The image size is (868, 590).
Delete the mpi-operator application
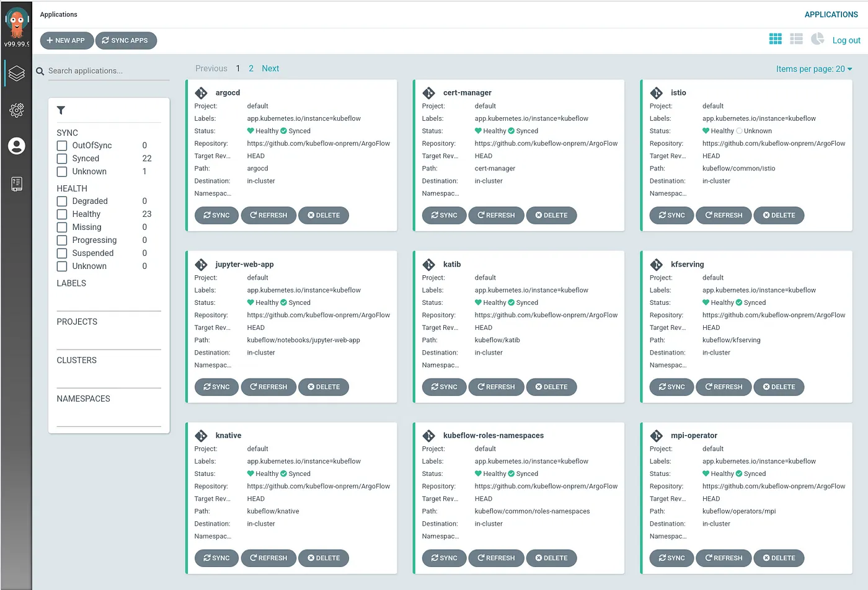click(779, 558)
